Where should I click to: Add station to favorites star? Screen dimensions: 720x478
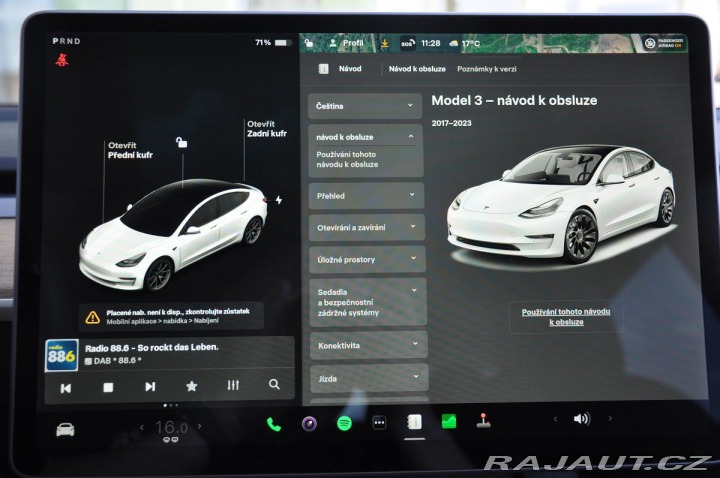(x=191, y=386)
